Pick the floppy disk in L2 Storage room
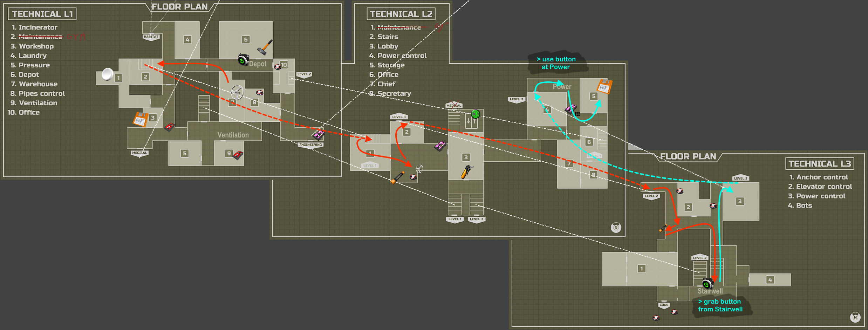The image size is (868, 330). tap(604, 87)
